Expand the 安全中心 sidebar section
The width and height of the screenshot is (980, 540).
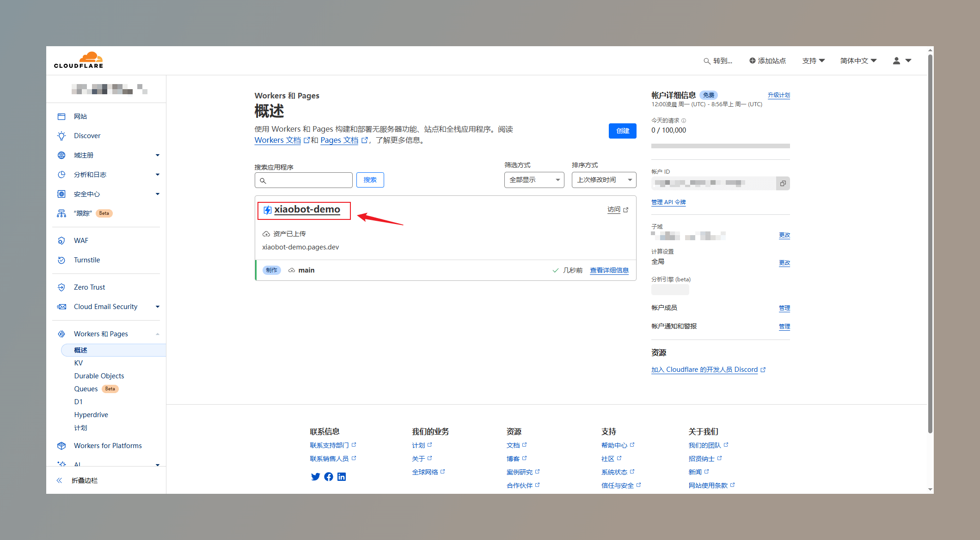[x=158, y=194]
